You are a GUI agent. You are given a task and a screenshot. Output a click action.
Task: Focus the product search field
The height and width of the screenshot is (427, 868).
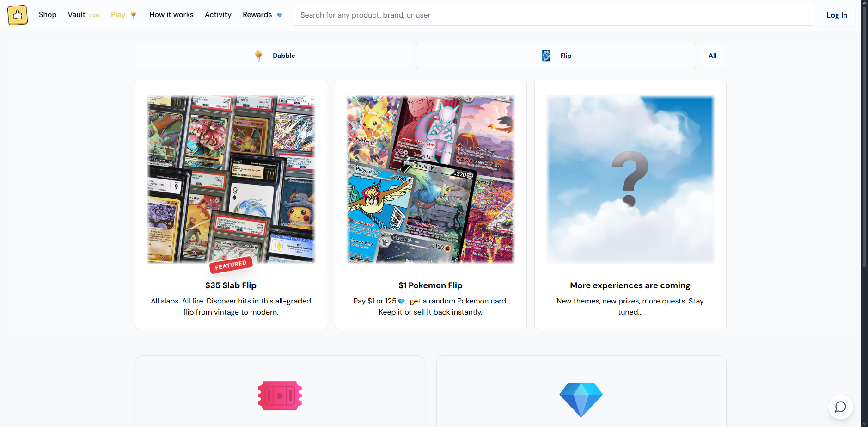tap(554, 15)
